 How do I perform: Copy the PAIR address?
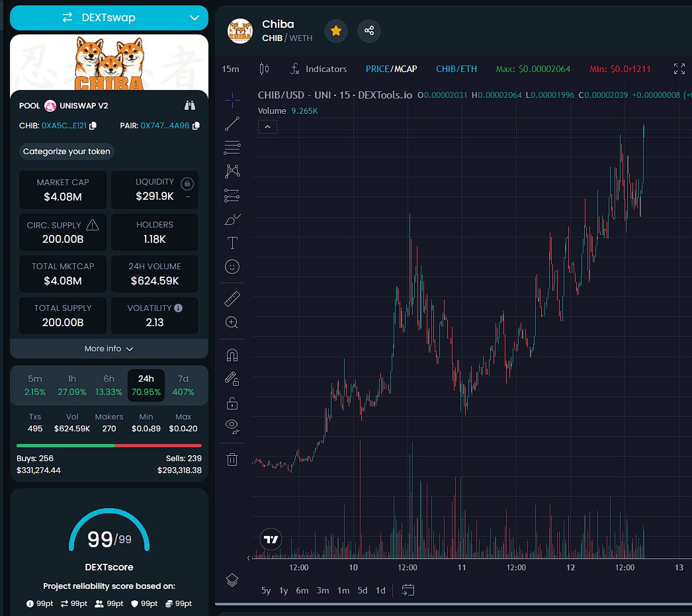coord(196,126)
